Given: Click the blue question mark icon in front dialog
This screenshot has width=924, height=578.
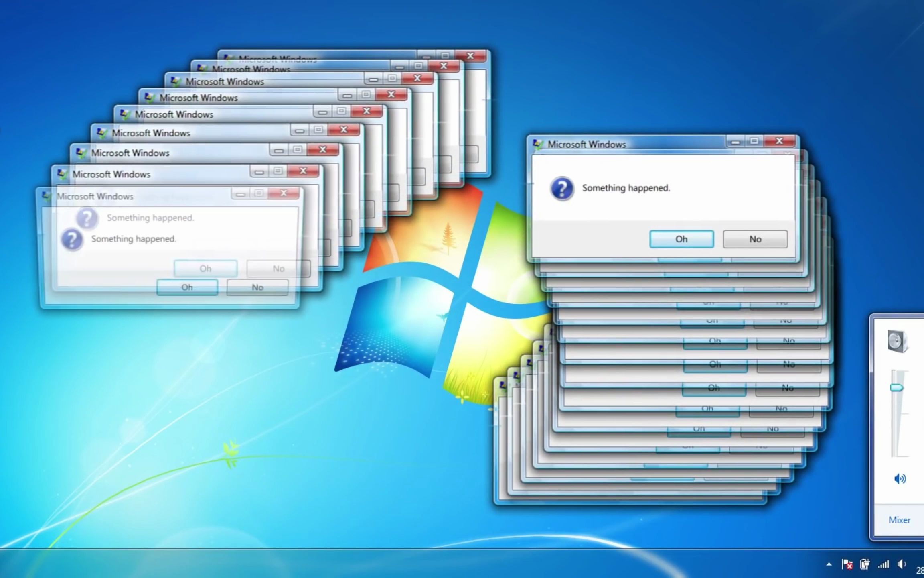Looking at the screenshot, I should pos(562,188).
